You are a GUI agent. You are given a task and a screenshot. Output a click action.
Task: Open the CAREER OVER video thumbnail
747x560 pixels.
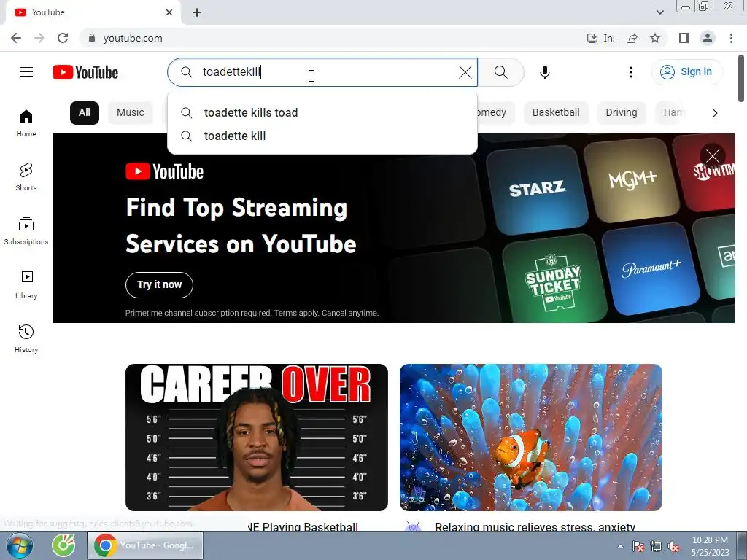(257, 437)
